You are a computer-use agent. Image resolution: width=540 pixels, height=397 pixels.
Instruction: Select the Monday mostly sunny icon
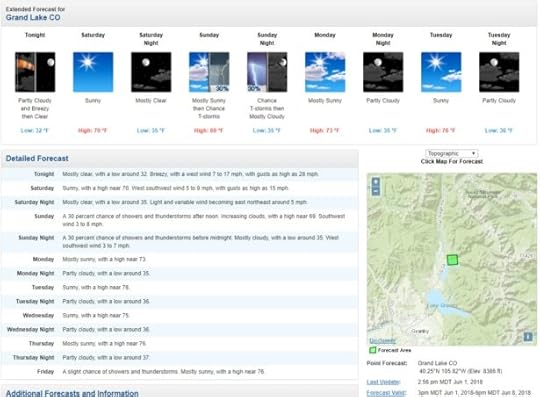325,72
